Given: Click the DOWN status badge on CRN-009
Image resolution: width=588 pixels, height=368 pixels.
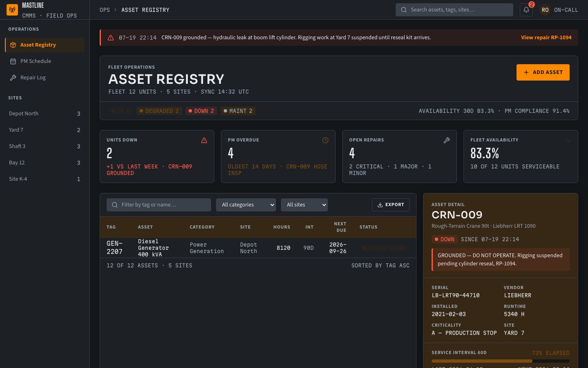Looking at the screenshot, I should coord(444,239).
